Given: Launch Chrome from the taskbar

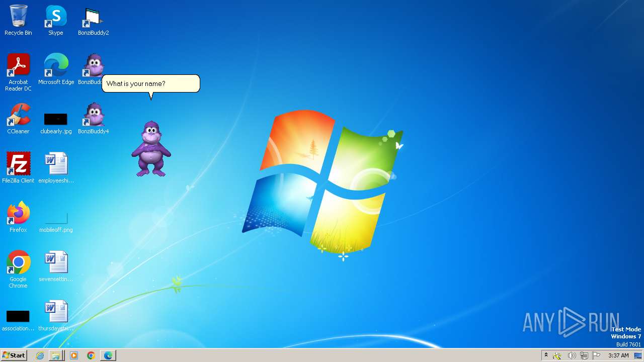Looking at the screenshot, I should coord(91,355).
